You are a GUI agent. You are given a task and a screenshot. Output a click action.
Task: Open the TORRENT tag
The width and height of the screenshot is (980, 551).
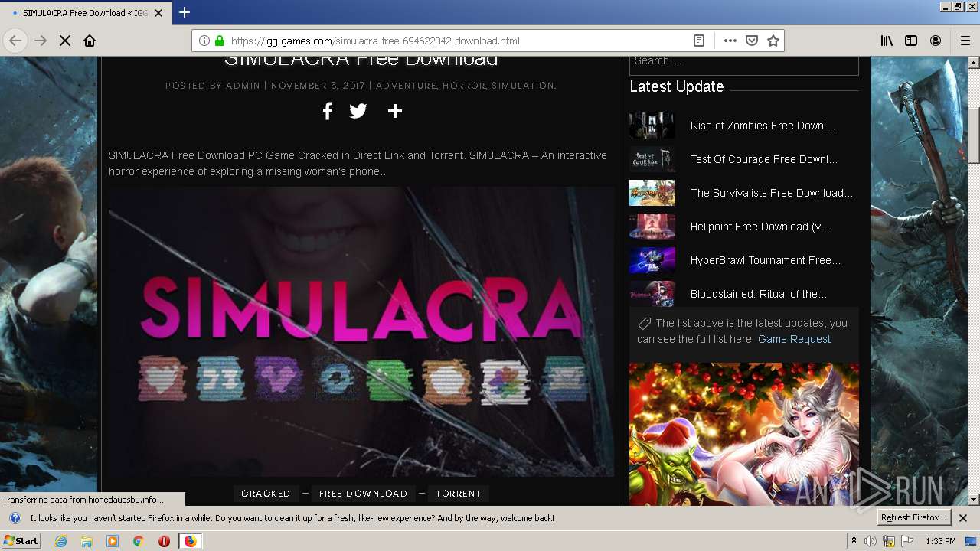pyautogui.click(x=458, y=494)
